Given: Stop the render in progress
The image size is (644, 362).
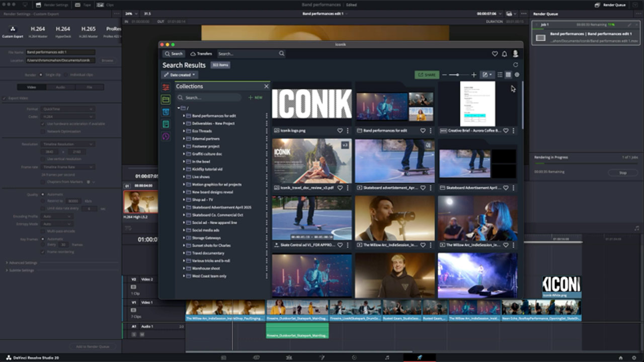Looking at the screenshot, I should (622, 172).
